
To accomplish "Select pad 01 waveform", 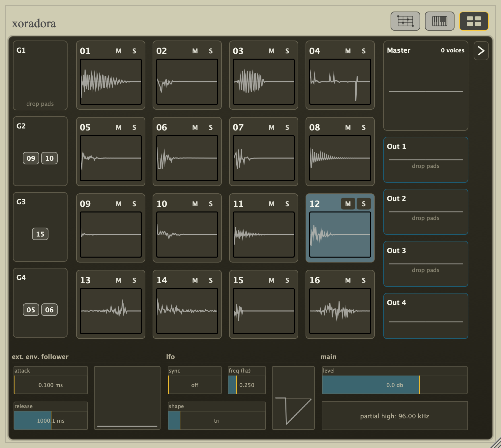I will pos(111,82).
